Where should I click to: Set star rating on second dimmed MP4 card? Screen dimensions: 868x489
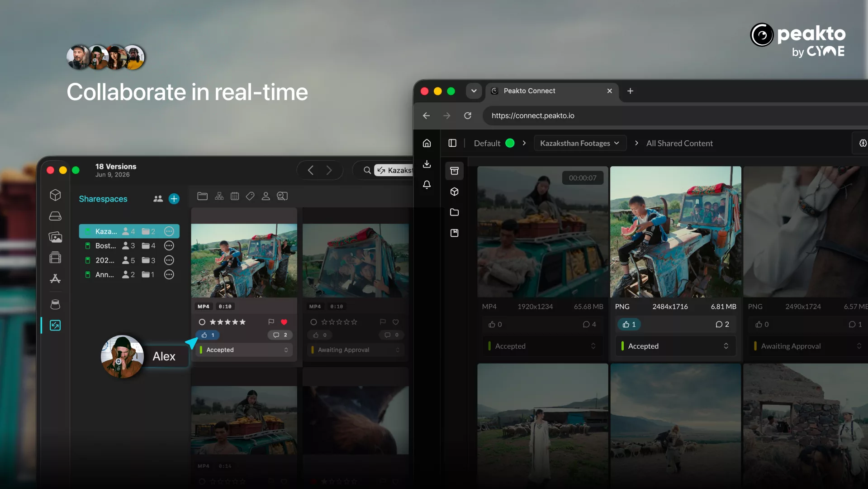point(339,322)
